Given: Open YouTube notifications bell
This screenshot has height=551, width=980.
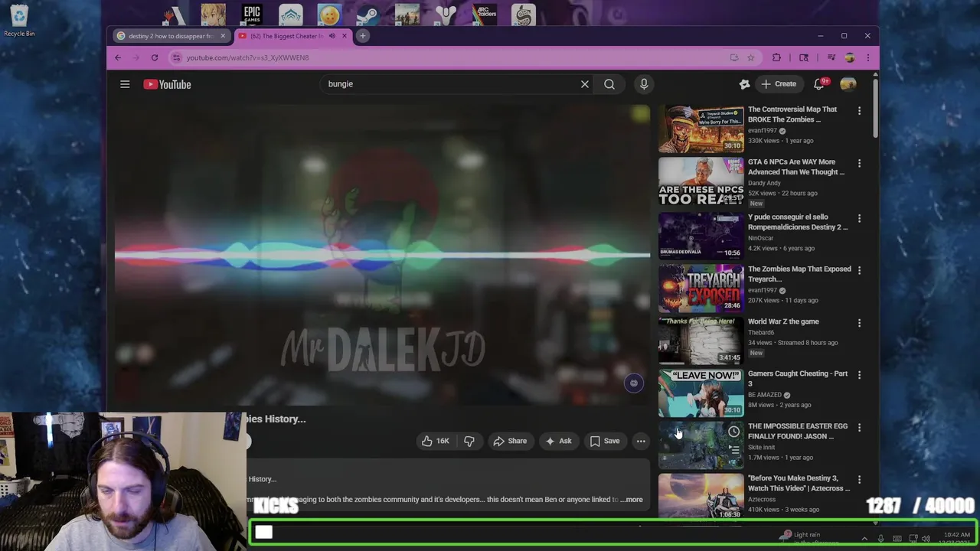Looking at the screenshot, I should (x=819, y=83).
